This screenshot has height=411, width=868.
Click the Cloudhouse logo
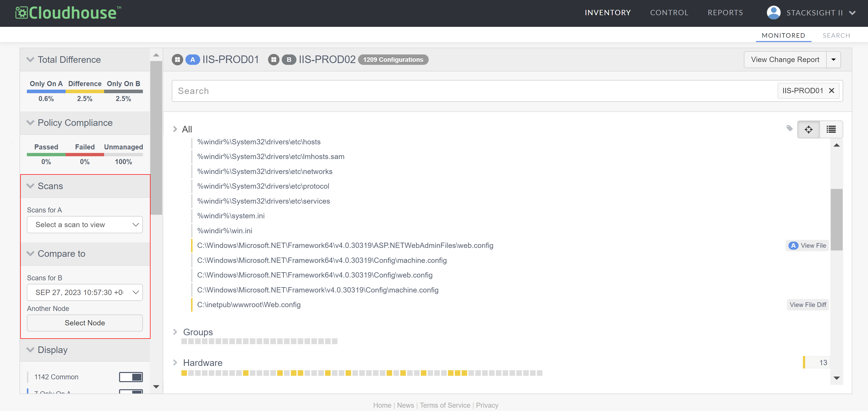pyautogui.click(x=68, y=13)
